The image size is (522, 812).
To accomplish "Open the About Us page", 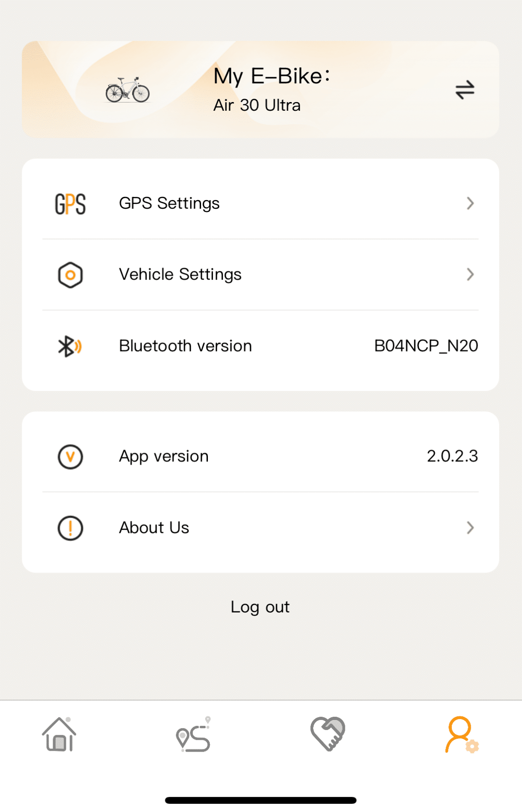I will (154, 528).
